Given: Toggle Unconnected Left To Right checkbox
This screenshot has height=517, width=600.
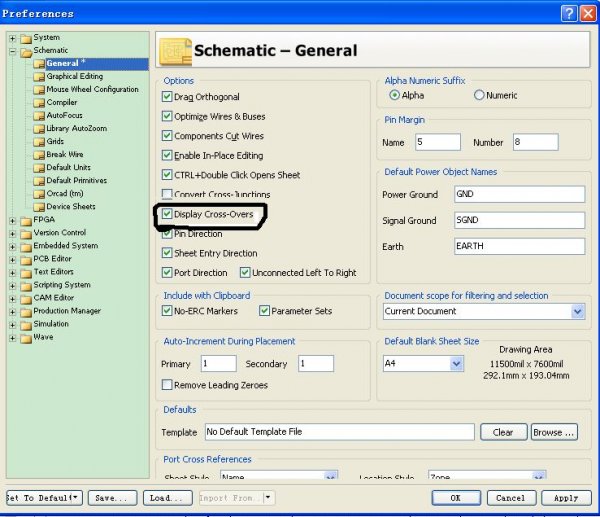Looking at the screenshot, I should [x=245, y=272].
